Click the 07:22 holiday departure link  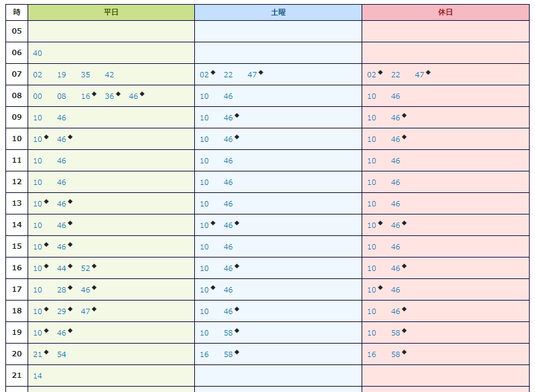coord(396,75)
